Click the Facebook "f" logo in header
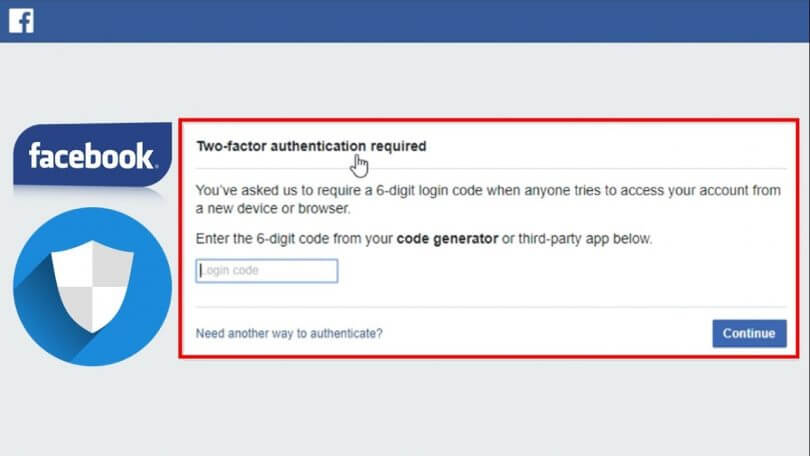810x456 pixels. coord(21,20)
